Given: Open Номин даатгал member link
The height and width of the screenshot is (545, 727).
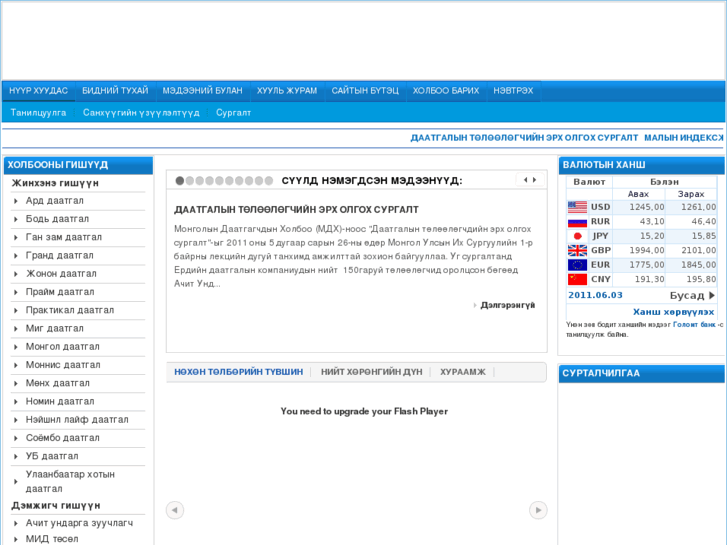Looking at the screenshot, I should 60,401.
